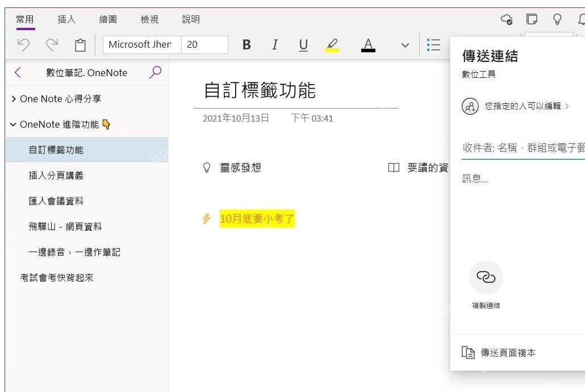Click the lightning tag beside 10月底要小考了
Viewport: 585px width, 392px height.
point(206,218)
